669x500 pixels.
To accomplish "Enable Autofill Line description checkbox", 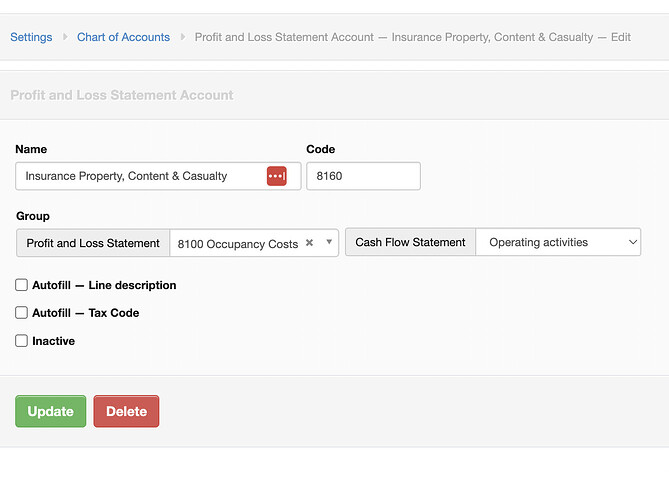I will (21, 285).
